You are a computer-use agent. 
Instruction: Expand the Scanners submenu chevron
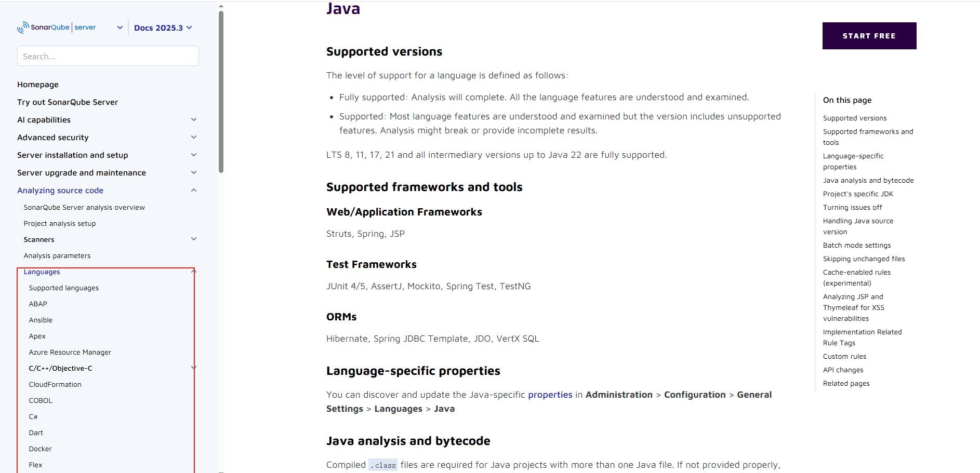pyautogui.click(x=194, y=239)
